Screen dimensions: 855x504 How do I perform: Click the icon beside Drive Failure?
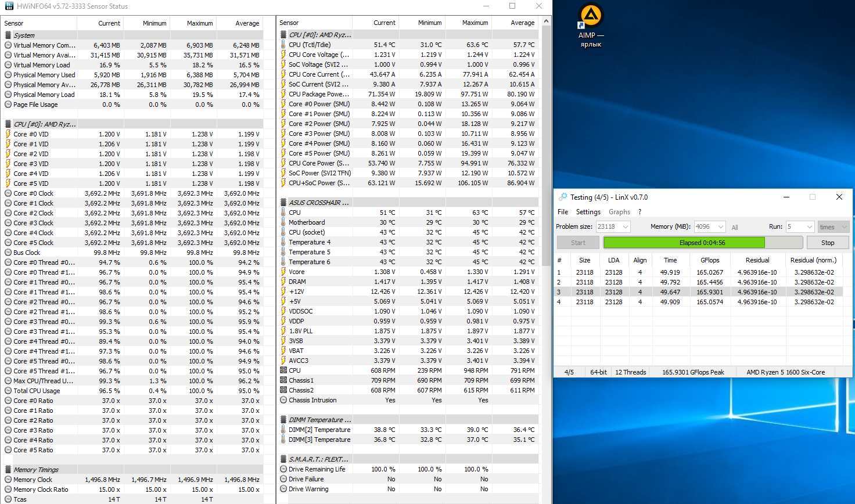tap(283, 479)
